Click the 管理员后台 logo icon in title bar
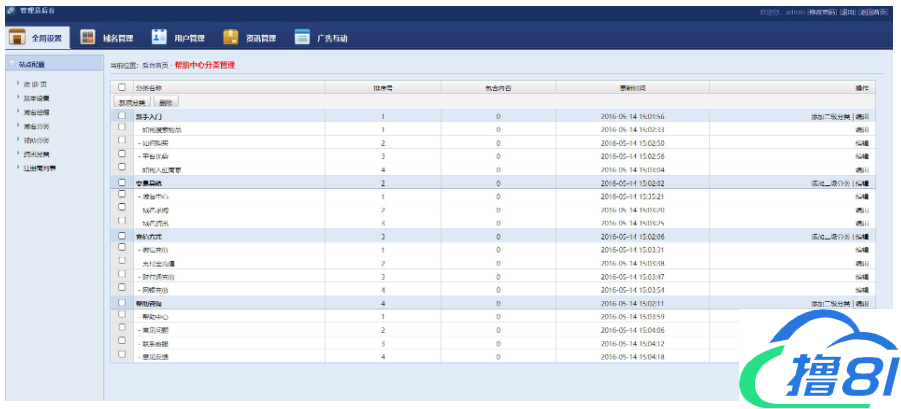901x409 pixels. 11,10
